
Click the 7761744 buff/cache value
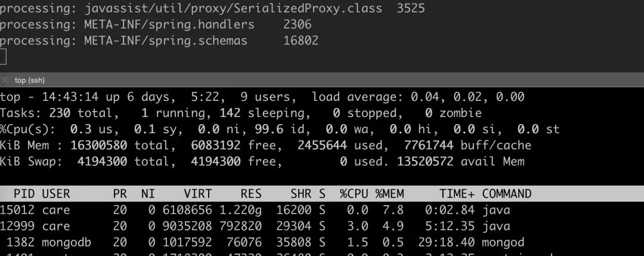[x=429, y=146]
